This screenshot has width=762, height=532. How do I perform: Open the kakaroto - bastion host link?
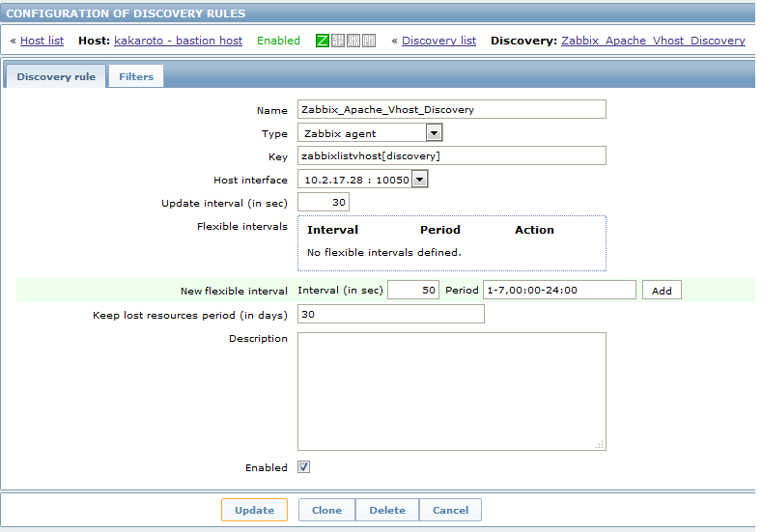tap(178, 41)
